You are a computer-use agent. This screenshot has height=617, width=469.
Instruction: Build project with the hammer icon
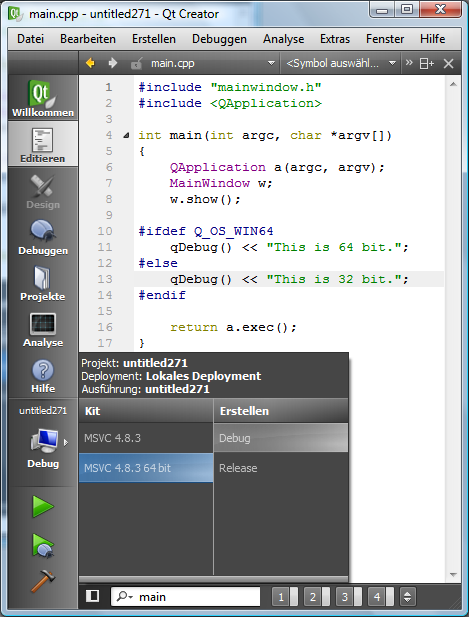43,580
